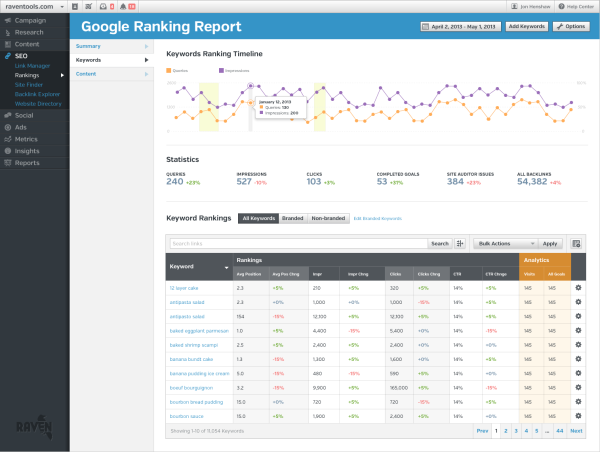The height and width of the screenshot is (452, 600).
Task: Open the April 2, 2013 - May 1, 2013 date picker
Action: pyautogui.click(x=461, y=26)
